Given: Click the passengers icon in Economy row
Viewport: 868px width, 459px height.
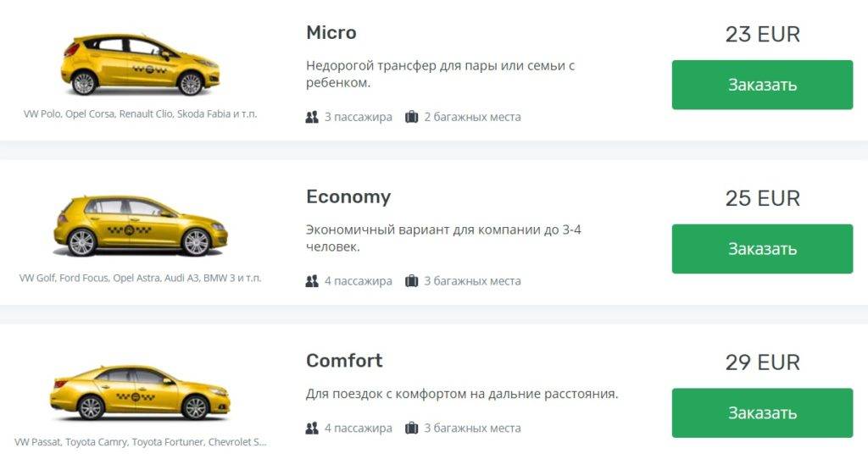Looking at the screenshot, I should tap(312, 281).
